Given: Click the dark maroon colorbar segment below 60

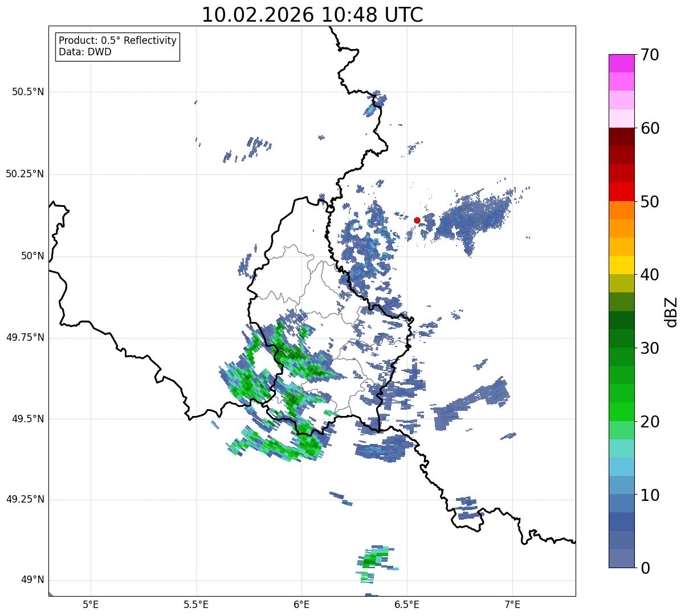Looking at the screenshot, I should pyautogui.click(x=621, y=137).
